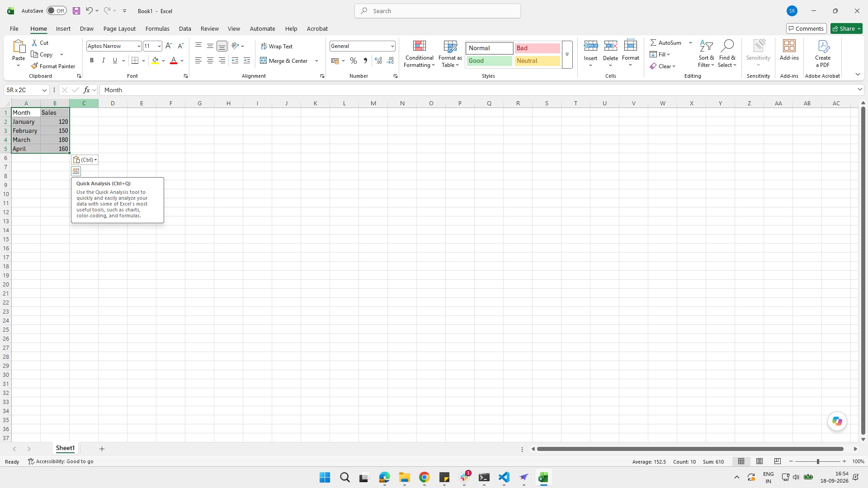Center text horizontally in cells

click(210, 61)
